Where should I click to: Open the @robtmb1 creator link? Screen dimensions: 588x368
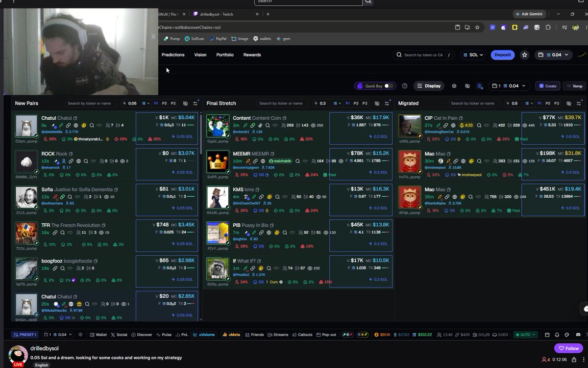(241, 132)
